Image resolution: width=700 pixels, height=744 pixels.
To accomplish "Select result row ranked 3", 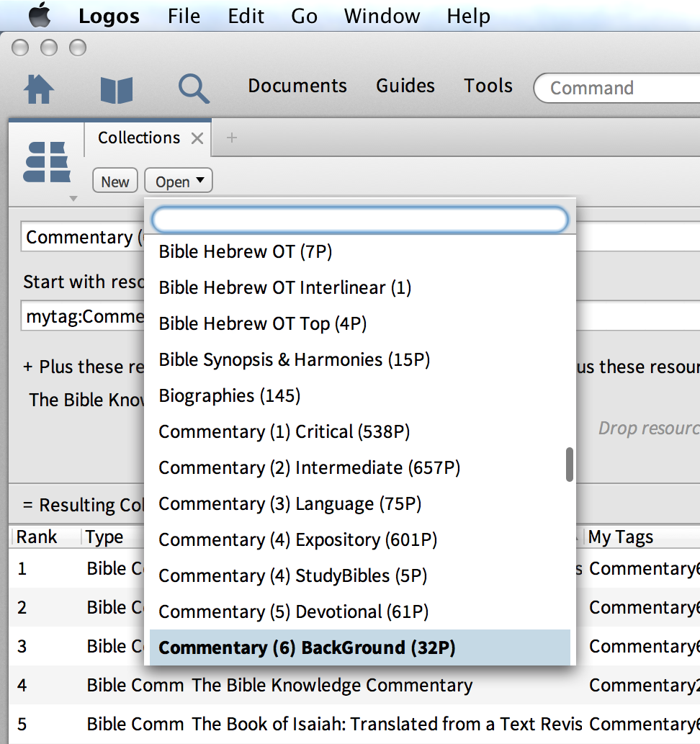I will click(76, 646).
